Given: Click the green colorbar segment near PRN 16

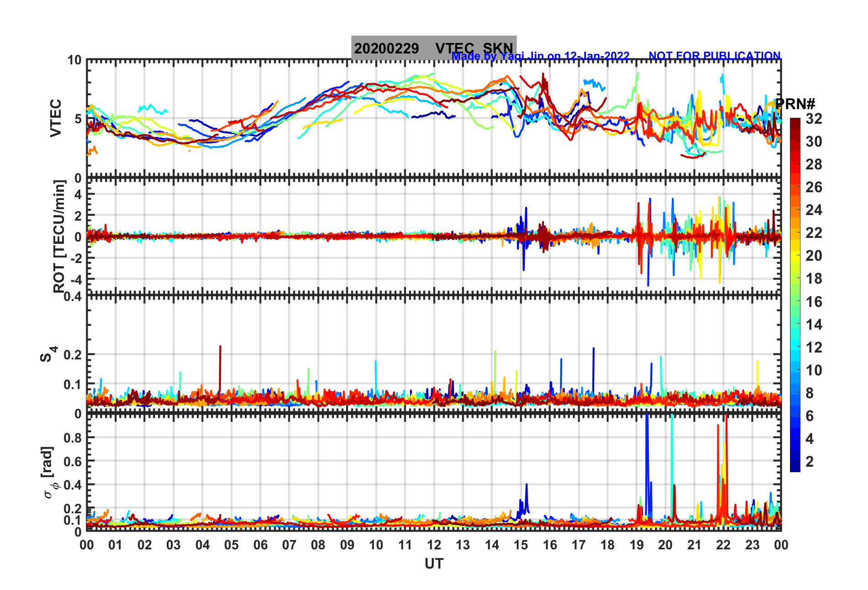Looking at the screenshot, I should click(795, 301).
